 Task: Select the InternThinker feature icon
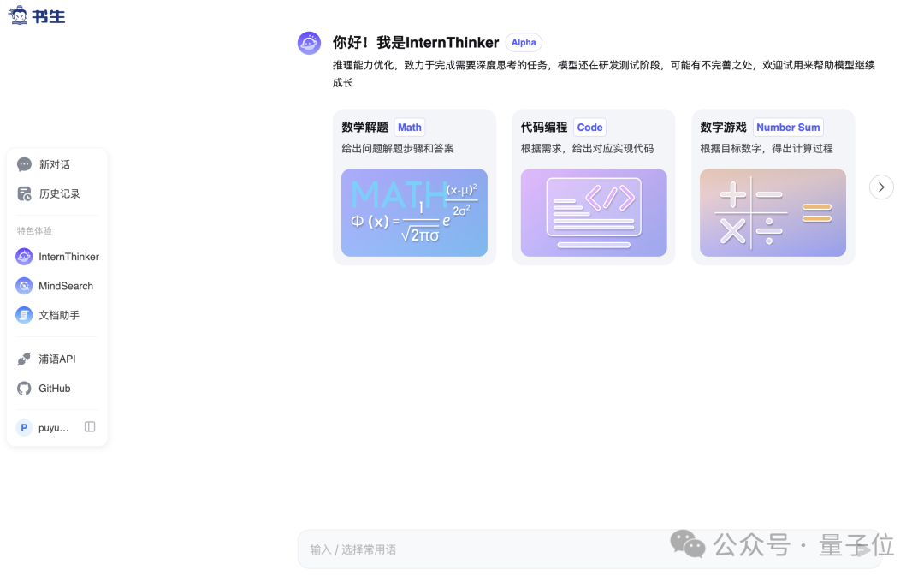pyautogui.click(x=24, y=257)
